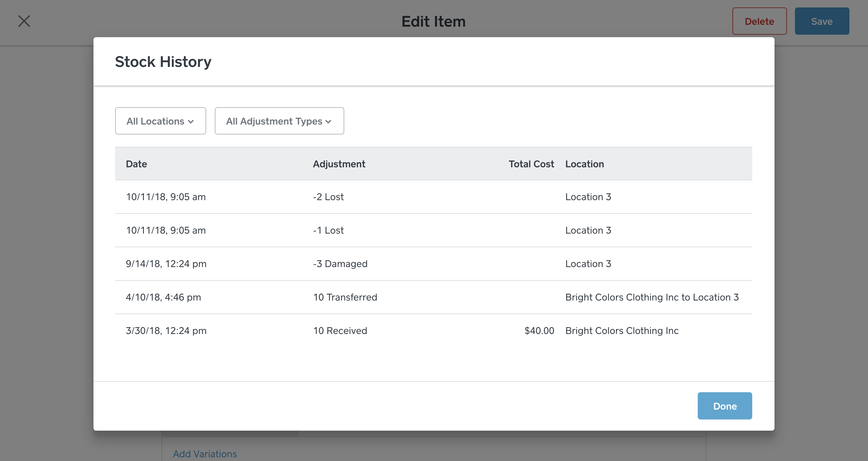
Task: Click the Location column header
Action: pos(584,164)
